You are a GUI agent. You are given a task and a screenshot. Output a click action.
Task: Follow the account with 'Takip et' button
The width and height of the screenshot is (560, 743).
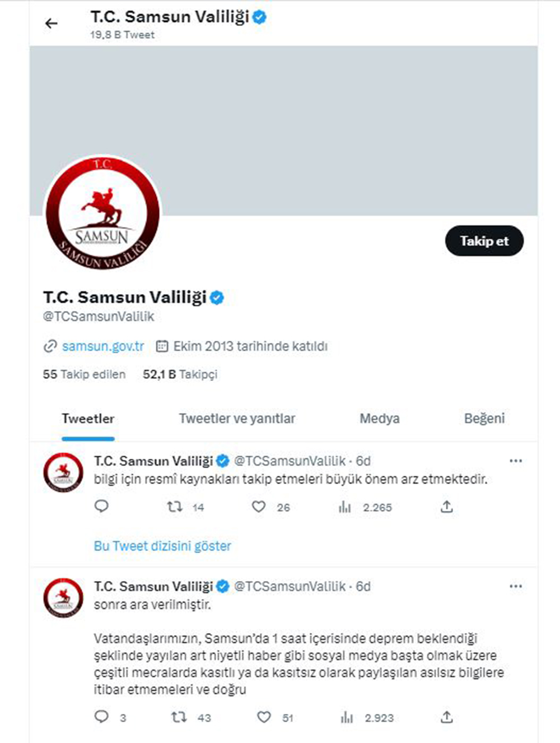tap(484, 241)
